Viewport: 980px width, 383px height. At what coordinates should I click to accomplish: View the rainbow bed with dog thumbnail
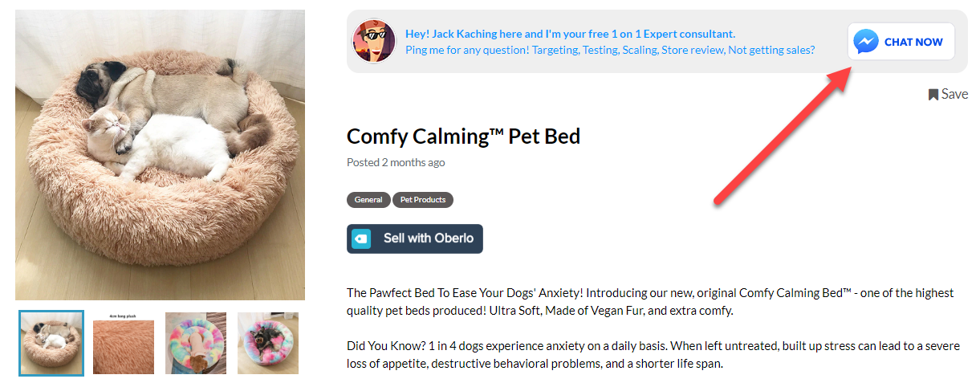pyautogui.click(x=196, y=344)
